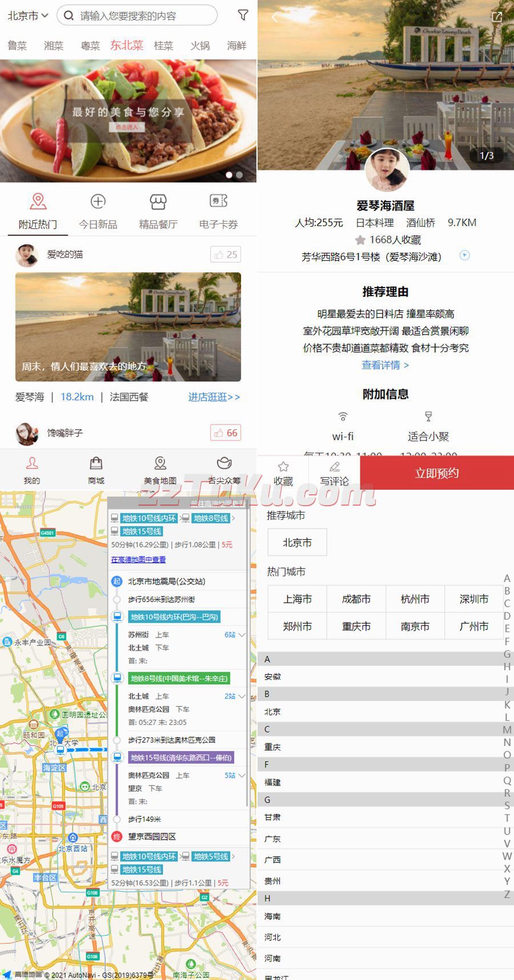Open the 北京市 city dropdown
This screenshot has height=980, width=514.
27,16
